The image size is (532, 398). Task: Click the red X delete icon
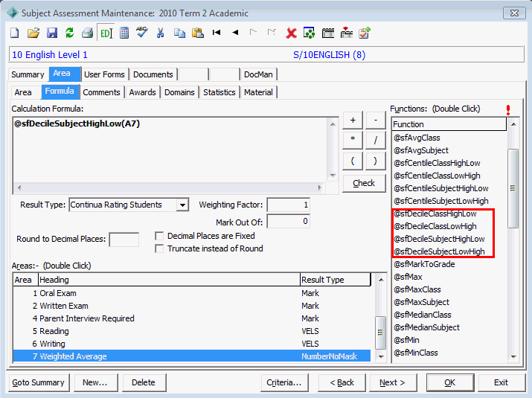tap(291, 33)
